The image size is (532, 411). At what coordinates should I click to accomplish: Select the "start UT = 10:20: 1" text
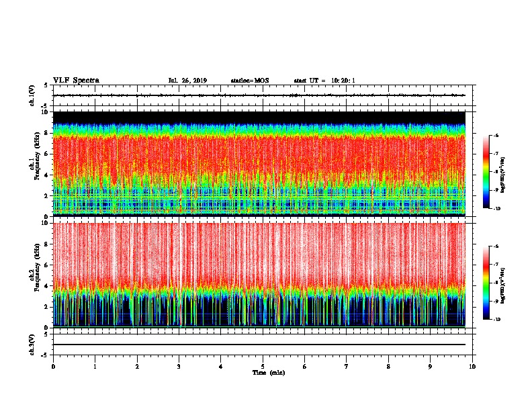click(324, 81)
